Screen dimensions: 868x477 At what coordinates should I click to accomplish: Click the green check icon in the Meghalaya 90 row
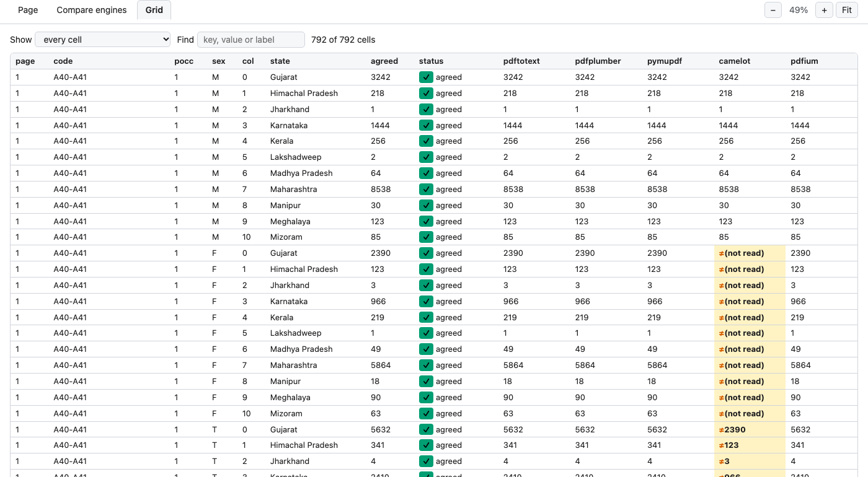[425, 398]
